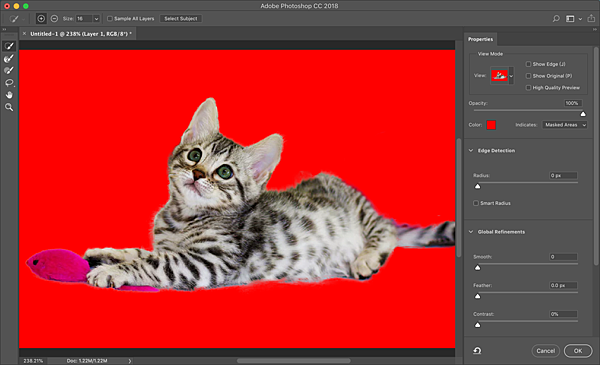
Task: Collapse the Global Refinements section
Action: (x=471, y=231)
